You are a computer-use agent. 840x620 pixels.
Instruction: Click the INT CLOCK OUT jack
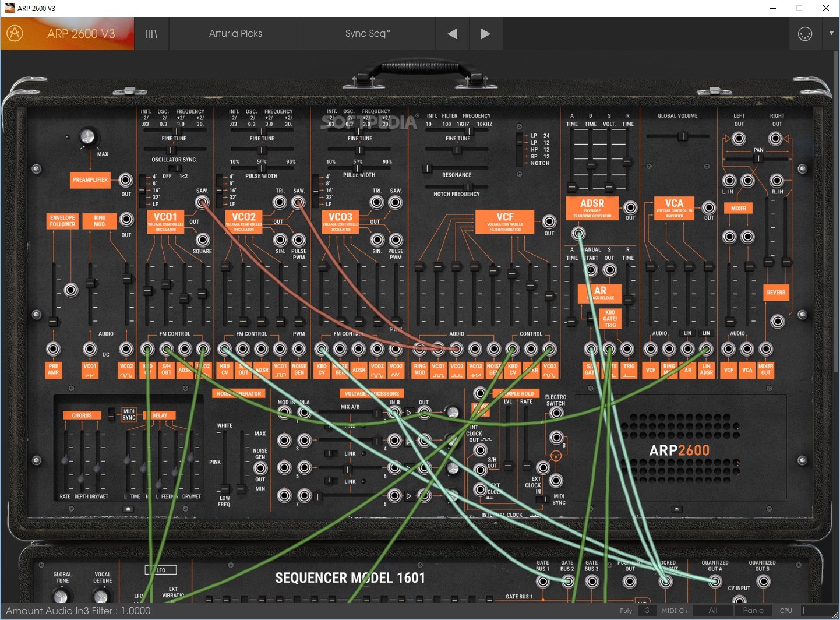(x=480, y=449)
